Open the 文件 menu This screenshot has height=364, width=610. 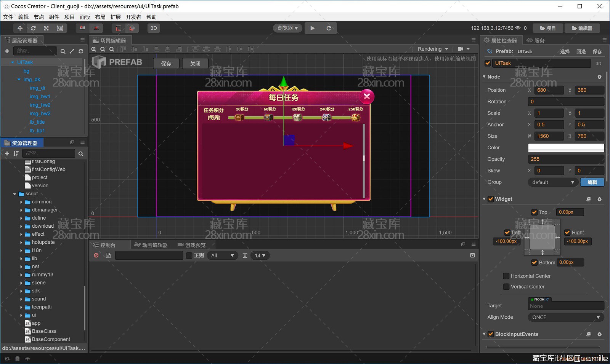(x=8, y=17)
